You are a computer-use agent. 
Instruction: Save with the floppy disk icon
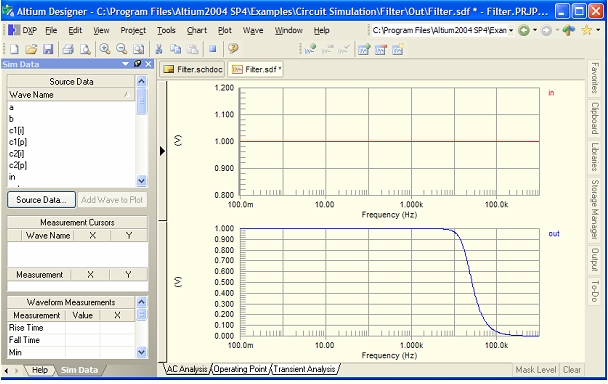pyautogui.click(x=48, y=49)
